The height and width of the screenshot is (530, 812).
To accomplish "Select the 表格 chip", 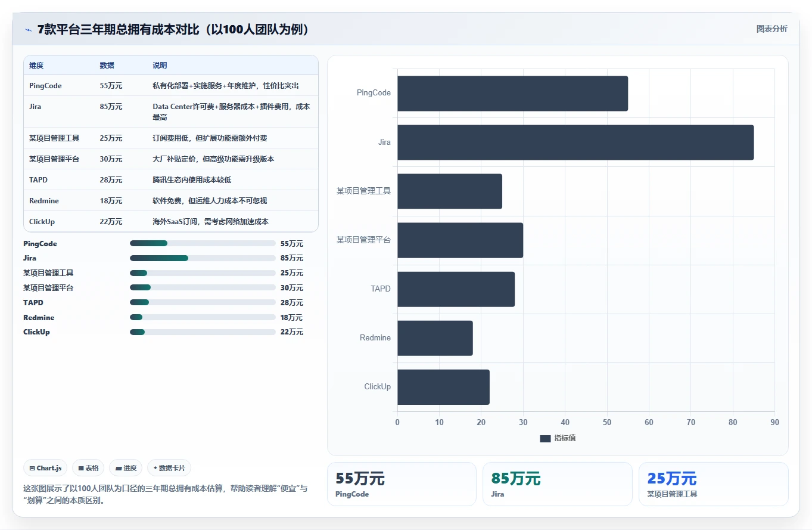I will [89, 469].
